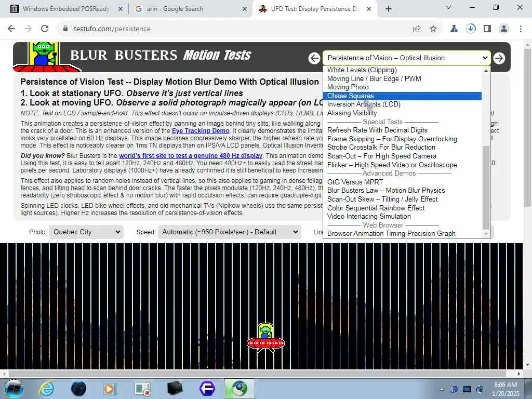
Task: Open the purple F app taskbar icon
Action: coord(207,389)
